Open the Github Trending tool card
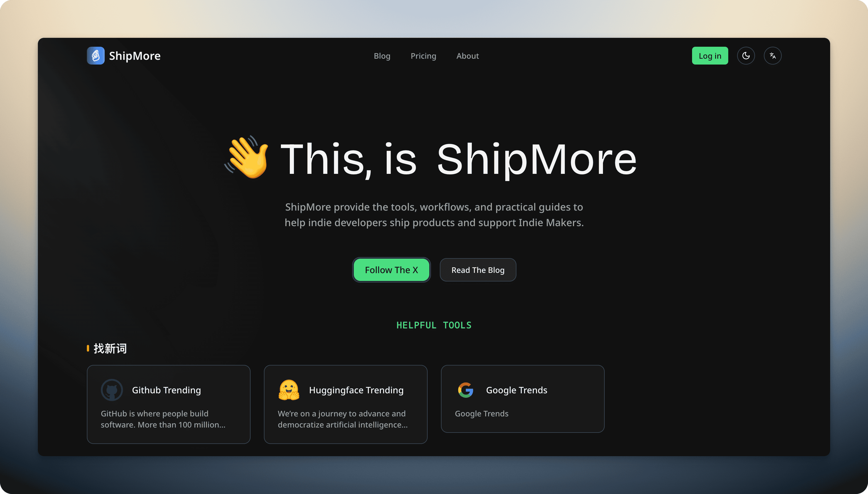 [169, 404]
